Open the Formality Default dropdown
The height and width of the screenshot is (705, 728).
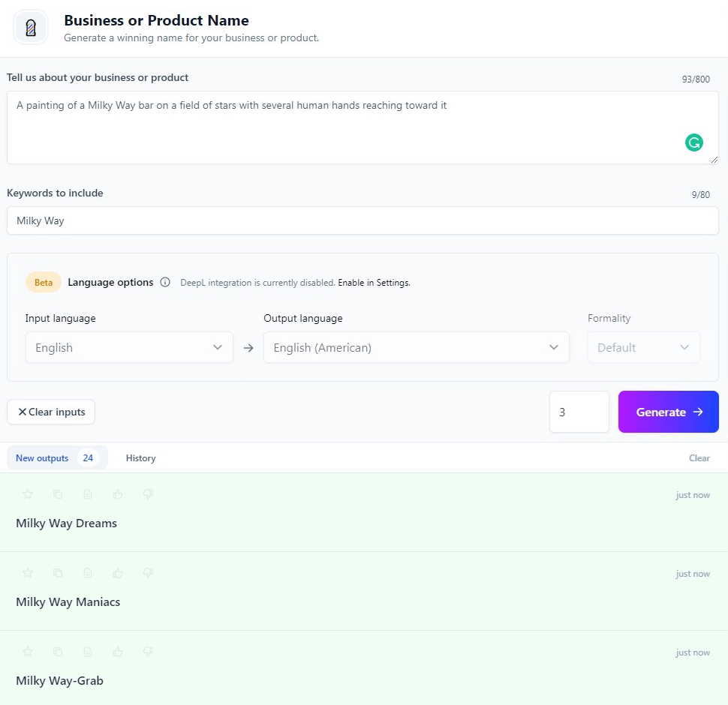pos(643,347)
